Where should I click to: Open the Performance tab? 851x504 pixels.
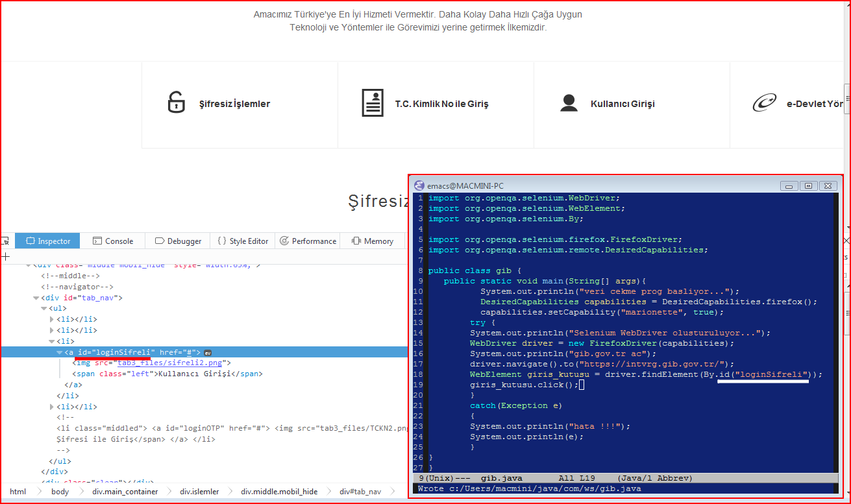pos(308,241)
